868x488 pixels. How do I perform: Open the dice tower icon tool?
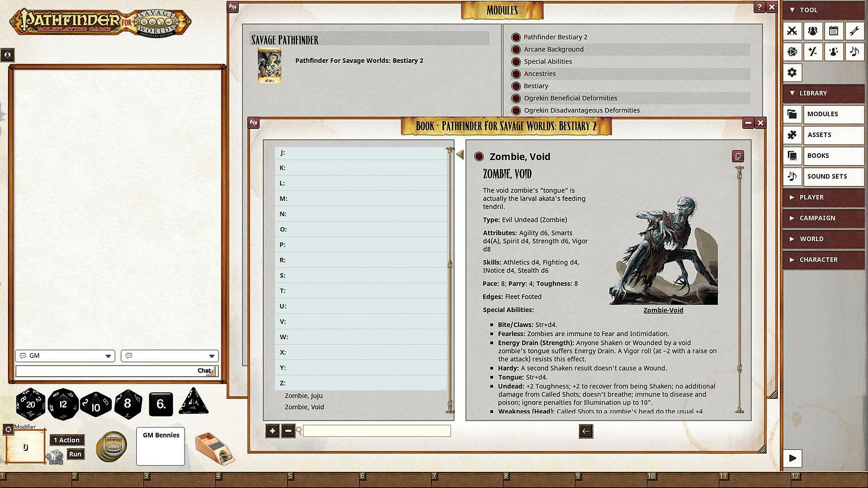[792, 52]
